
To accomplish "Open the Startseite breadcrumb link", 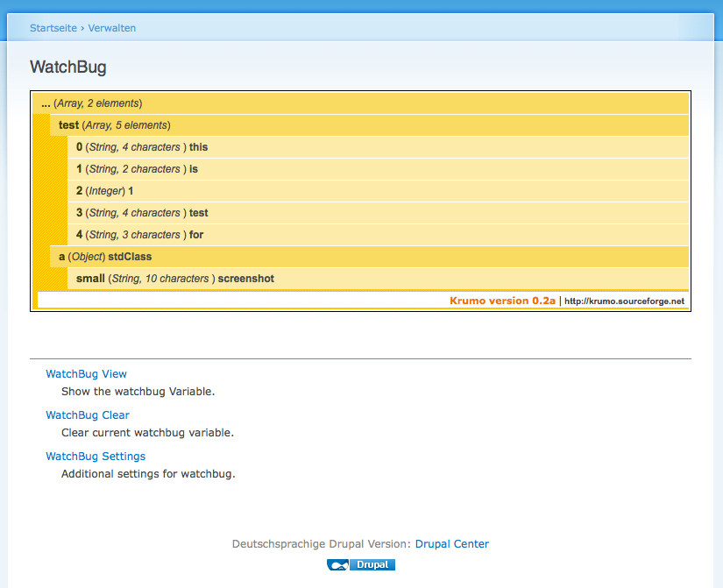I will click(x=53, y=27).
